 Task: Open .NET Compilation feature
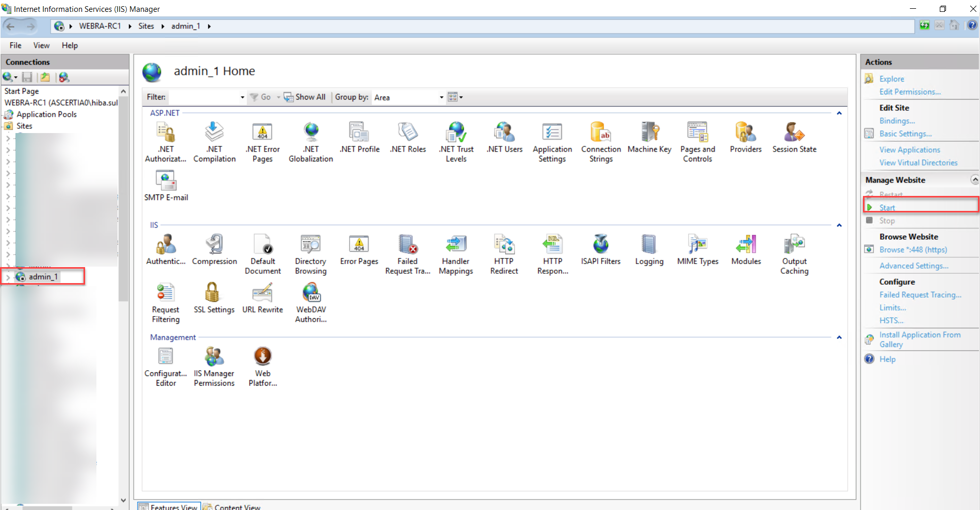pyautogui.click(x=214, y=142)
